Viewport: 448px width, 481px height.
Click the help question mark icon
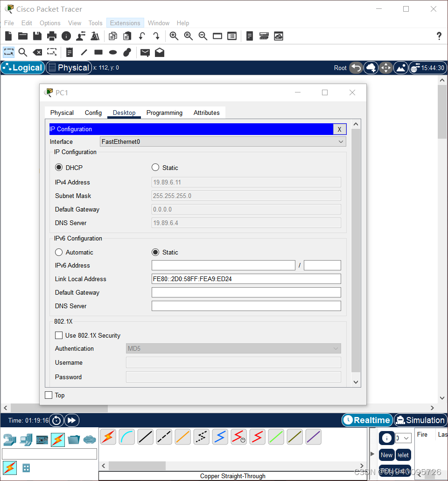[x=439, y=36]
